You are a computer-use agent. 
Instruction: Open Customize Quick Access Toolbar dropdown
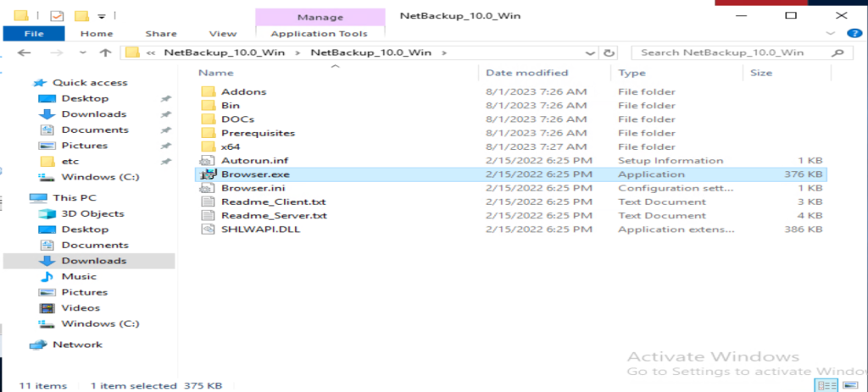pos(102,16)
